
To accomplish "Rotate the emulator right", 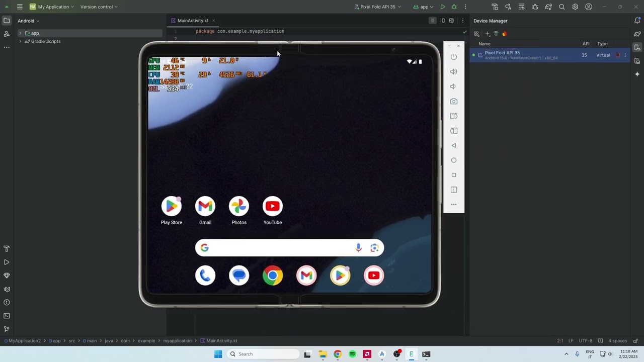I will click(x=453, y=131).
